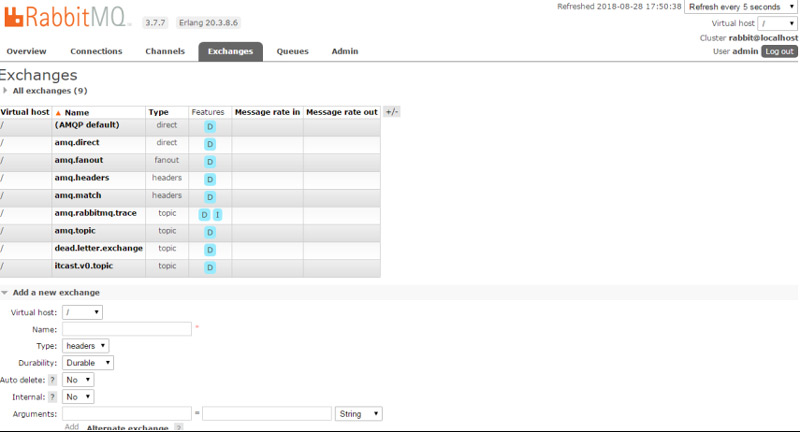Image resolution: width=800 pixels, height=432 pixels.
Task: Click the Message rate out column header
Action: [x=342, y=112]
